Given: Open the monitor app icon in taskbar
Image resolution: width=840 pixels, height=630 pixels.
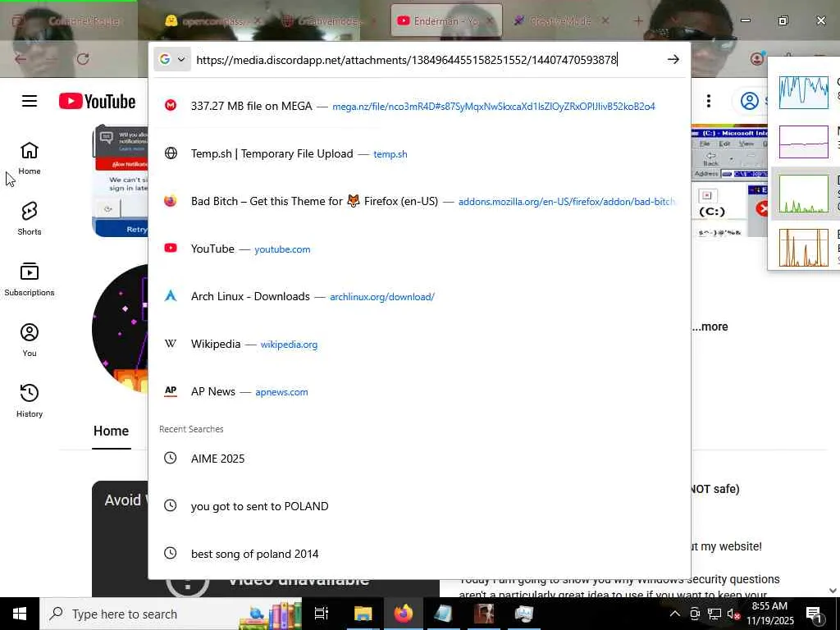Looking at the screenshot, I should coord(524,614).
